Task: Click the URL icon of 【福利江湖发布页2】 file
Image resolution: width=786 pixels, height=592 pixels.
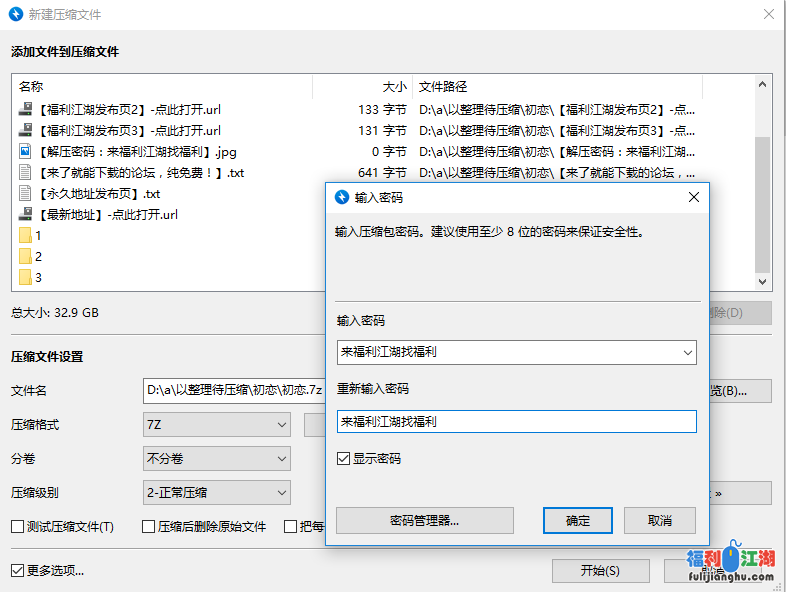Action: (26, 110)
